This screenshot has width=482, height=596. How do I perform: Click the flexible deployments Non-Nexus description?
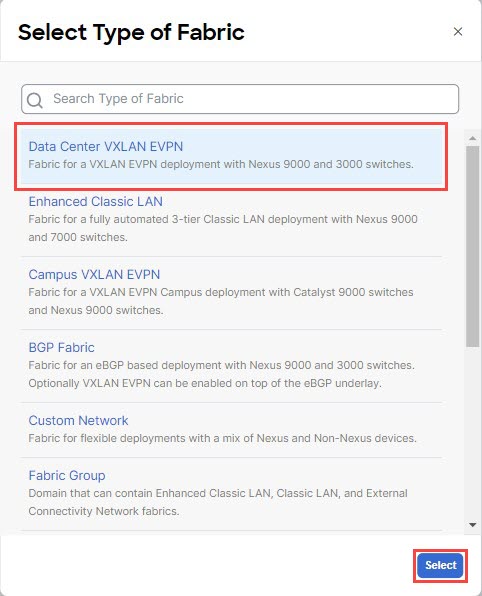click(x=222, y=438)
